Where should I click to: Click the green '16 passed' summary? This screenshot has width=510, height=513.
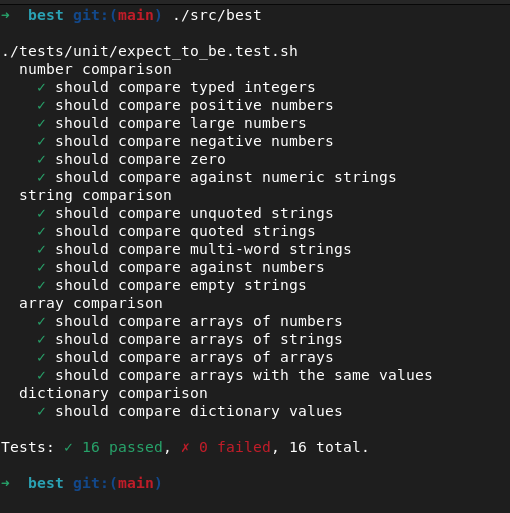click(x=122, y=447)
